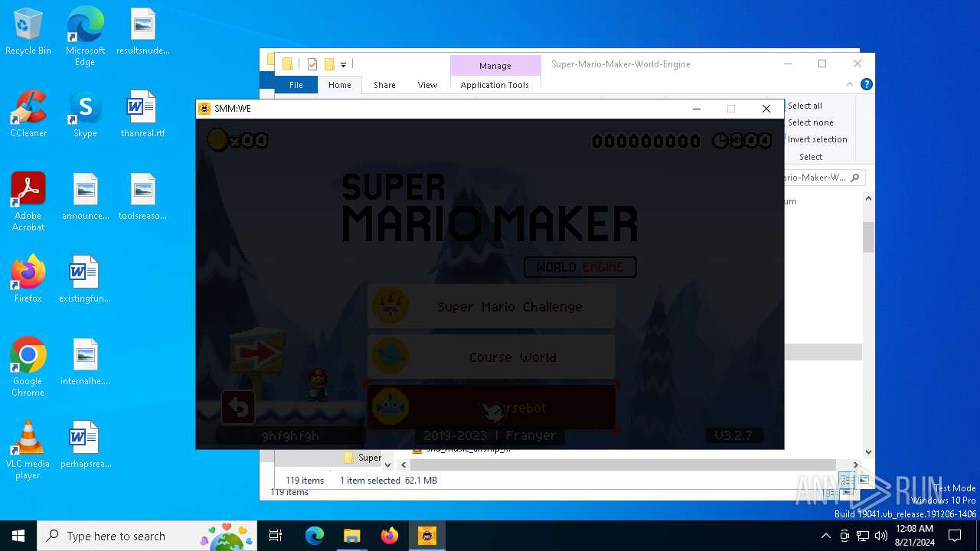This screenshot has width=980, height=551.
Task: Open File Explorer from the taskbar
Action: (351, 536)
